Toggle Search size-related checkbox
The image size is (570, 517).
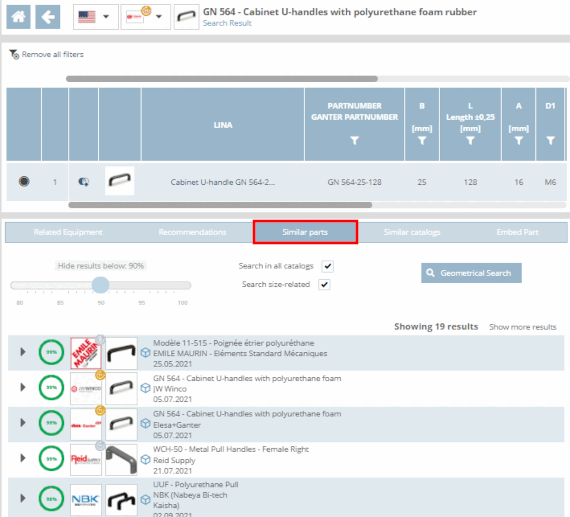[x=324, y=284]
